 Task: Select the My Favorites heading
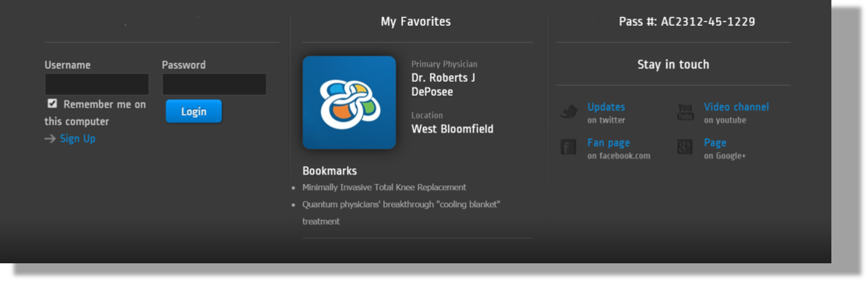(416, 22)
